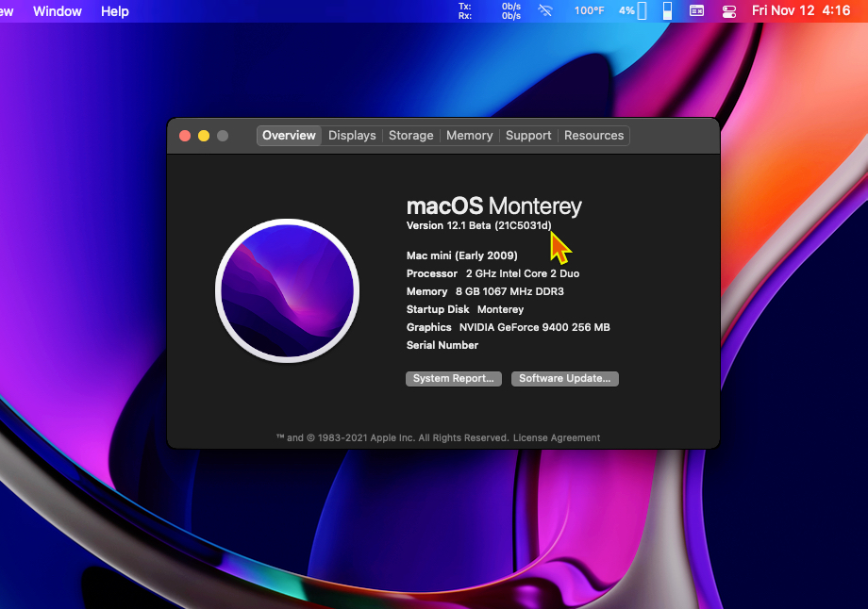This screenshot has height=609, width=868.
Task: Open the Window menu
Action: tap(58, 11)
